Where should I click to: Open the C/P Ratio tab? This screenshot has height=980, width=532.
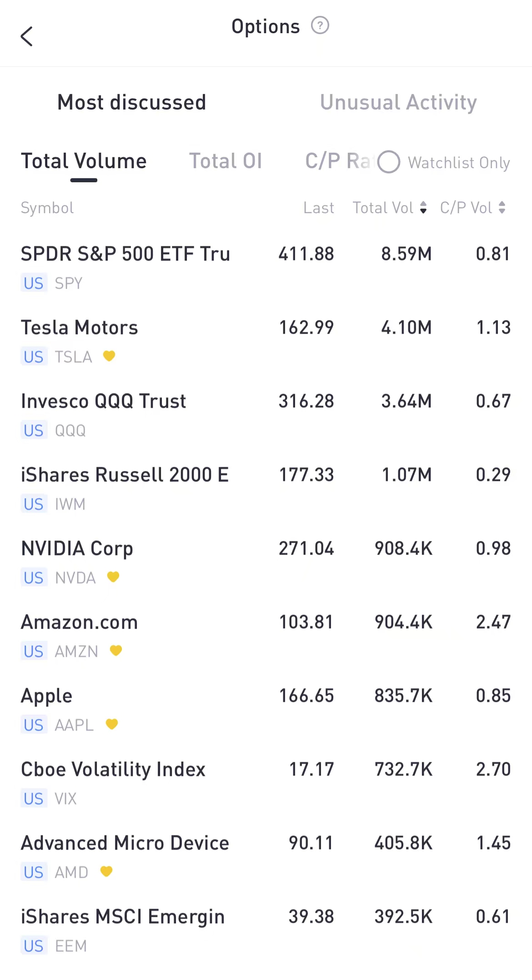pos(336,161)
